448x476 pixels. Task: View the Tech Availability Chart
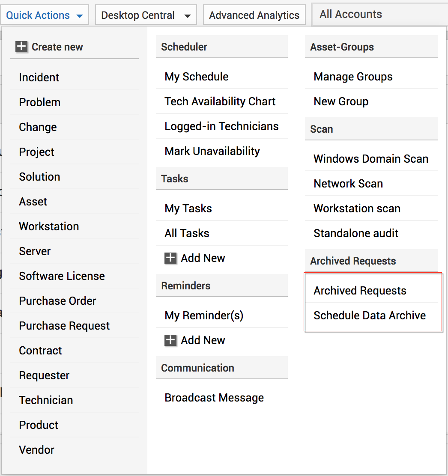(x=220, y=101)
